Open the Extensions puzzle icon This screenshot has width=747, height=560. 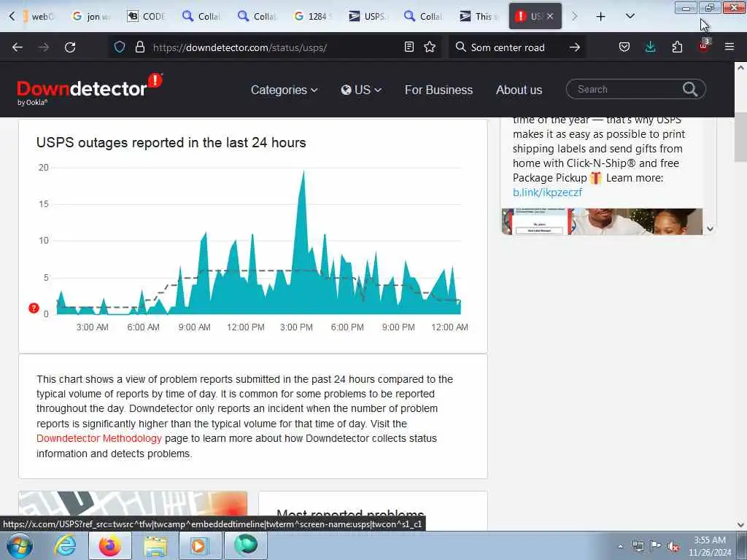tap(677, 47)
